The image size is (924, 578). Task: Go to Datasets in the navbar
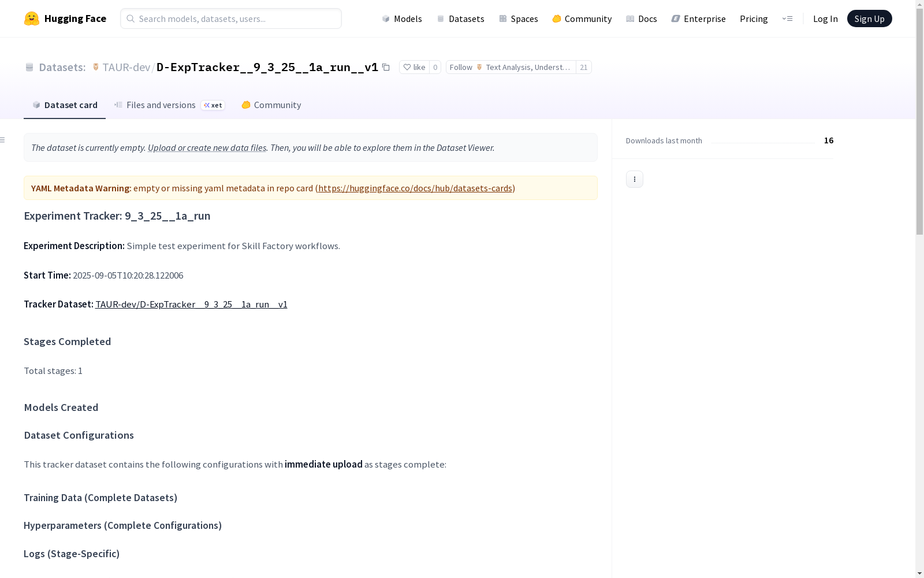pyautogui.click(x=460, y=18)
